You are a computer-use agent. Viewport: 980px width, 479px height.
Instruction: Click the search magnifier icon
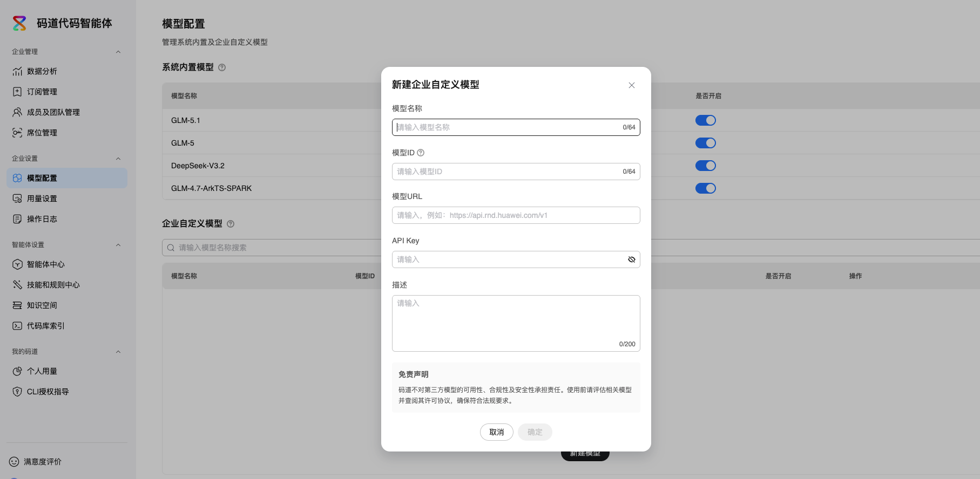tap(171, 248)
